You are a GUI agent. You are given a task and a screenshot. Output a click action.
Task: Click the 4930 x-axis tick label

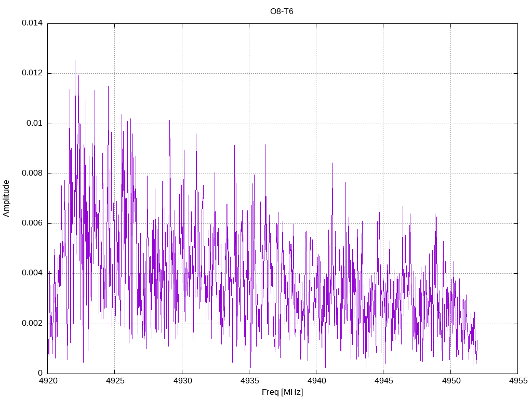[182, 381]
